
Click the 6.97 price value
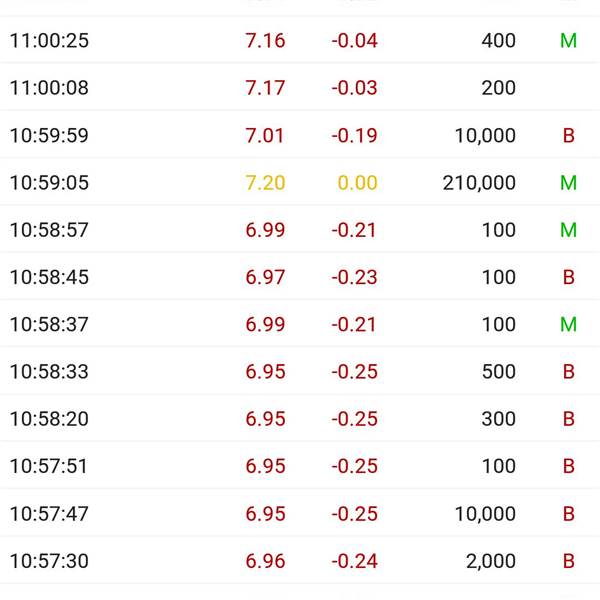tap(265, 277)
